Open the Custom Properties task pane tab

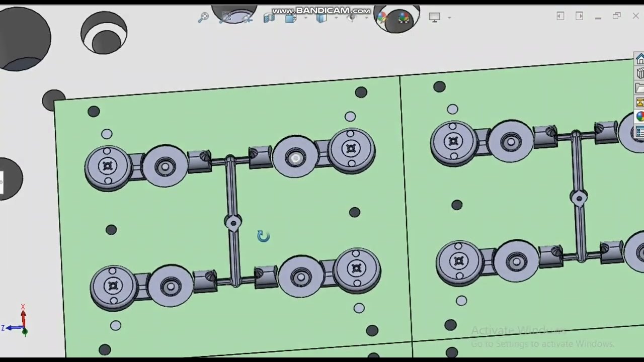tap(640, 132)
